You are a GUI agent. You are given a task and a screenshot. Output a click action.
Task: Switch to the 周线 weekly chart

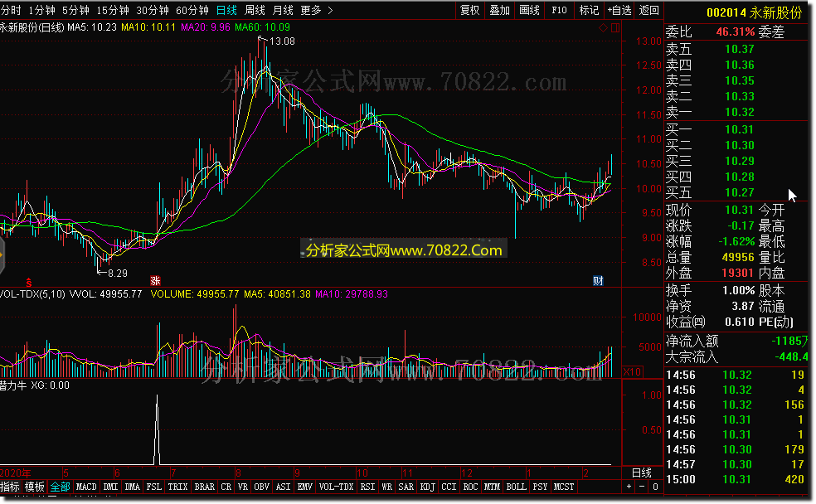255,10
